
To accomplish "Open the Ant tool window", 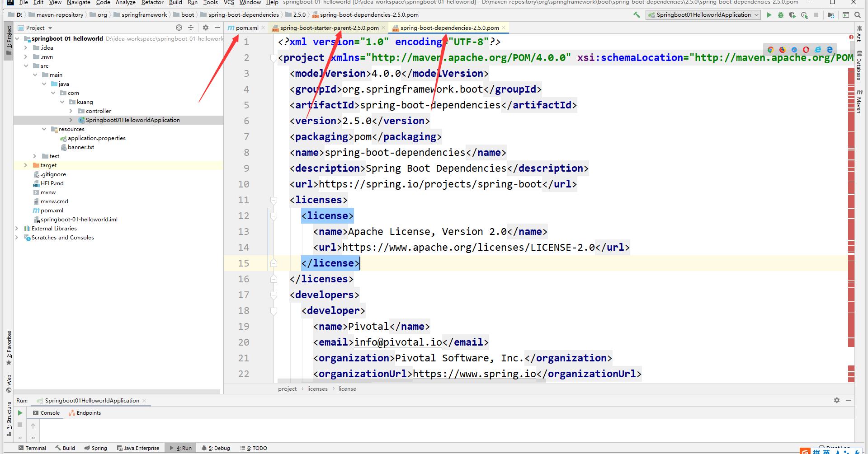I will click(x=859, y=34).
